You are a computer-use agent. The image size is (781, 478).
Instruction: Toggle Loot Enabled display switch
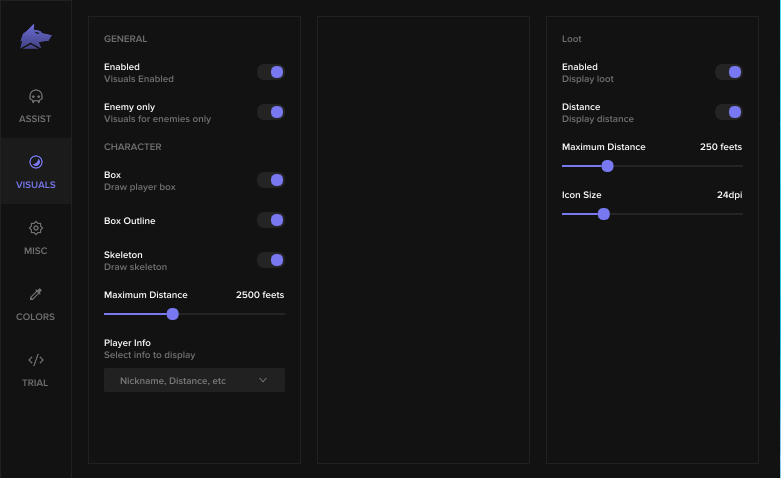point(729,72)
